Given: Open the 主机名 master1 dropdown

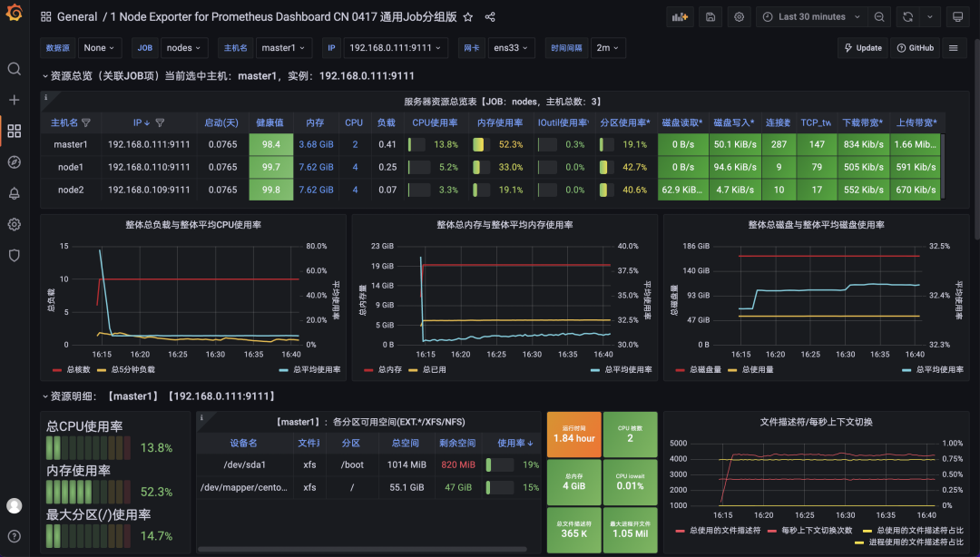Looking at the screenshot, I should pos(283,47).
